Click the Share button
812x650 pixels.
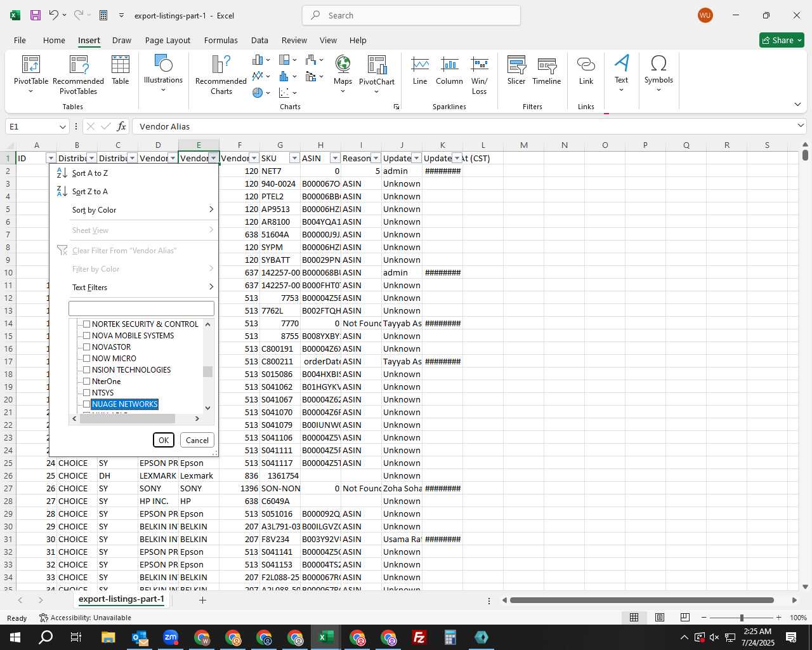(782, 40)
